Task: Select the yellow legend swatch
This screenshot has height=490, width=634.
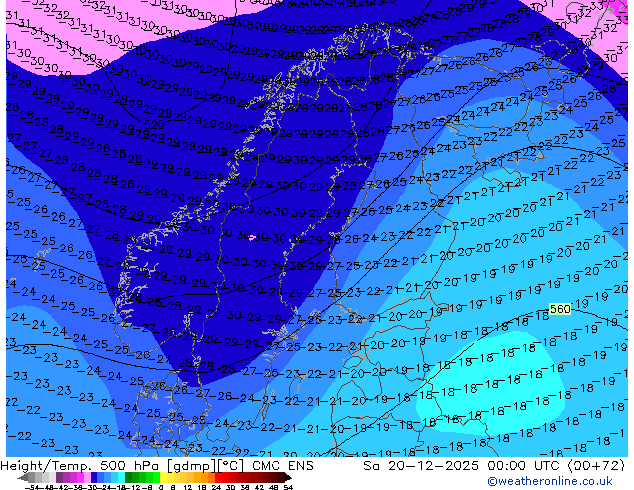Action: 163,478
